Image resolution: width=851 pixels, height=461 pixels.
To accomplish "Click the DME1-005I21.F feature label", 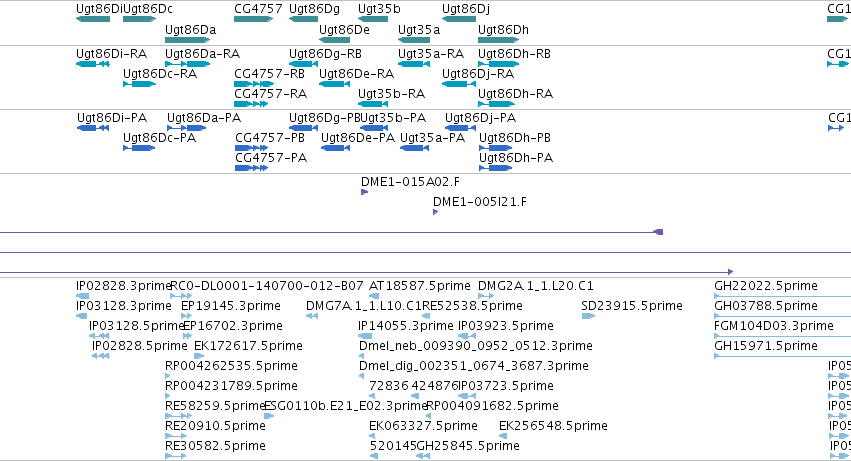I will 480,202.
